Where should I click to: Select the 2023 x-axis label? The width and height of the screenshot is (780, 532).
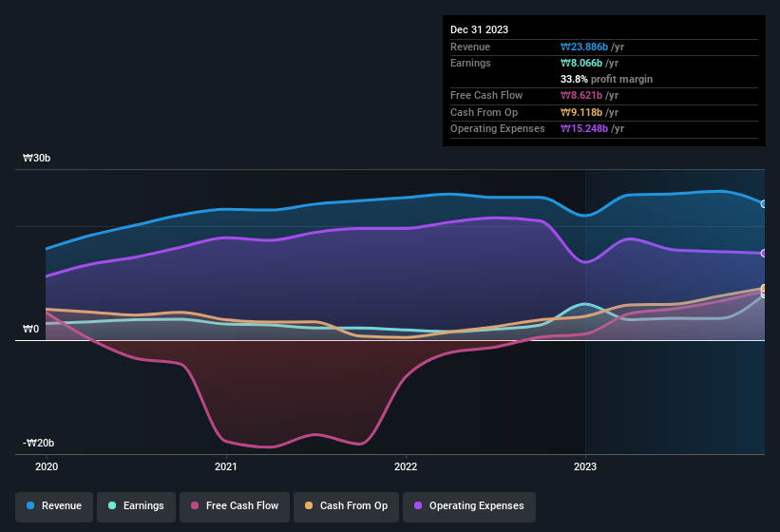point(585,466)
